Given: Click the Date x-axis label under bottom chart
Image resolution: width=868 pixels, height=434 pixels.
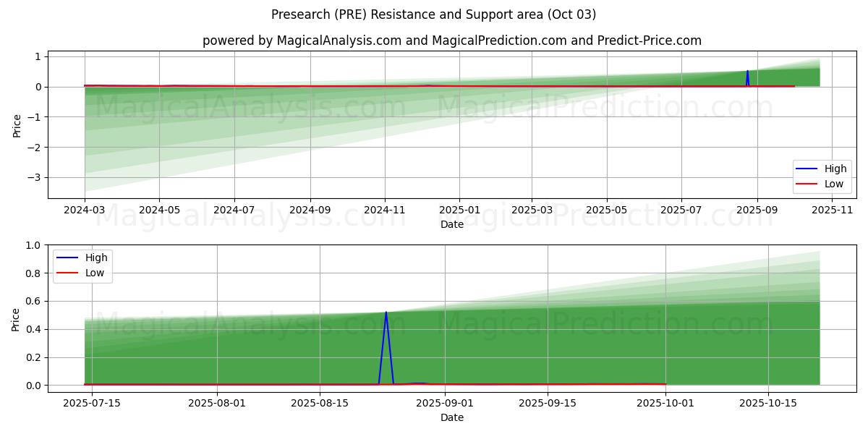Looking at the screenshot, I should pyautogui.click(x=452, y=417).
